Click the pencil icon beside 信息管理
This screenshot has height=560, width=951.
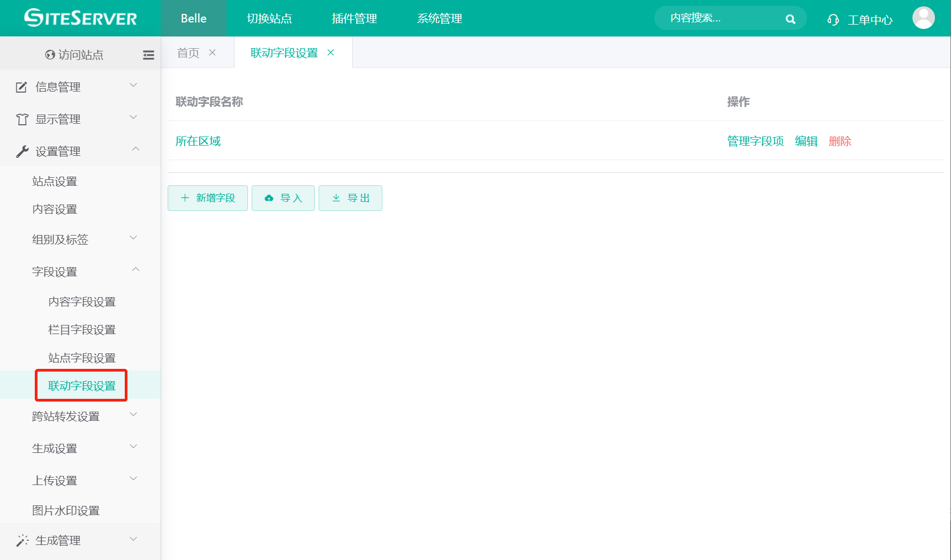(x=21, y=86)
